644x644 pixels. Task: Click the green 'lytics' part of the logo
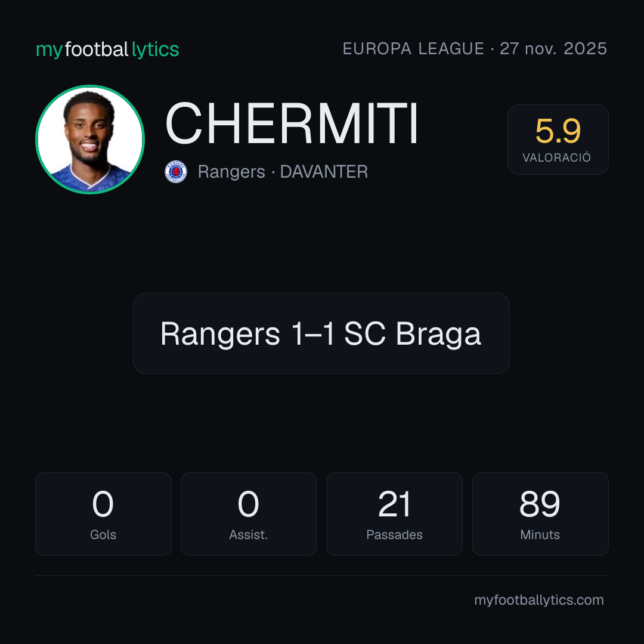[155, 50]
